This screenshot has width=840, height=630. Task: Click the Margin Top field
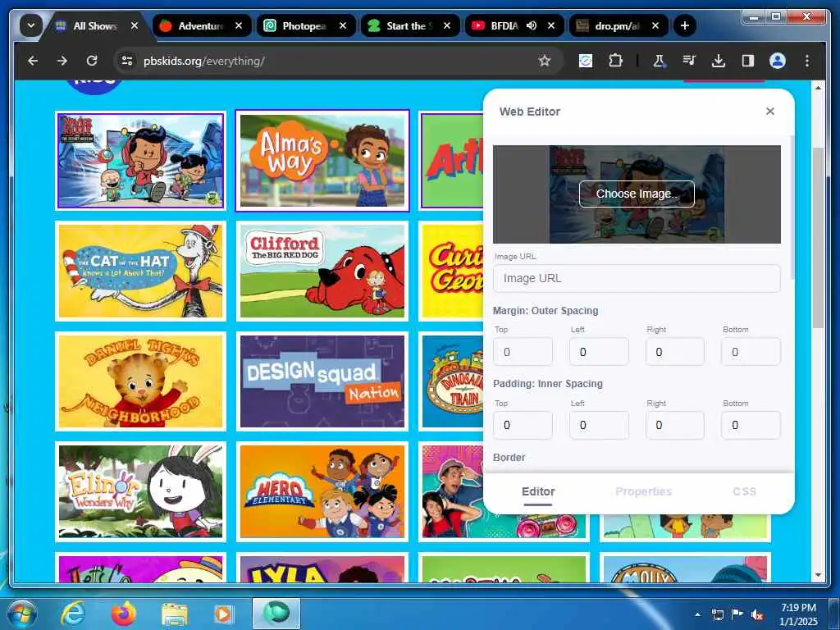523,352
